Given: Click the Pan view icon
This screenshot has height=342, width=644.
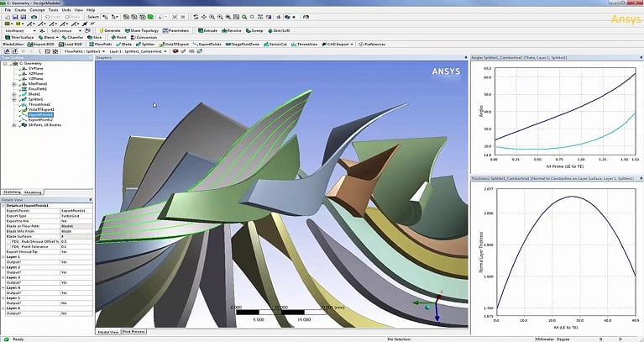Looking at the screenshot, I should pos(204,17).
